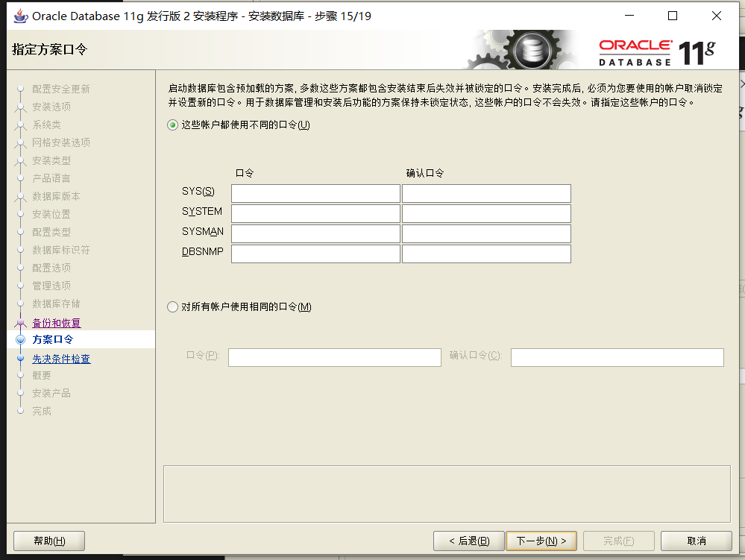Viewport: 745px width, 560px height.
Task: Click the SYS password field
Action: pos(315,194)
